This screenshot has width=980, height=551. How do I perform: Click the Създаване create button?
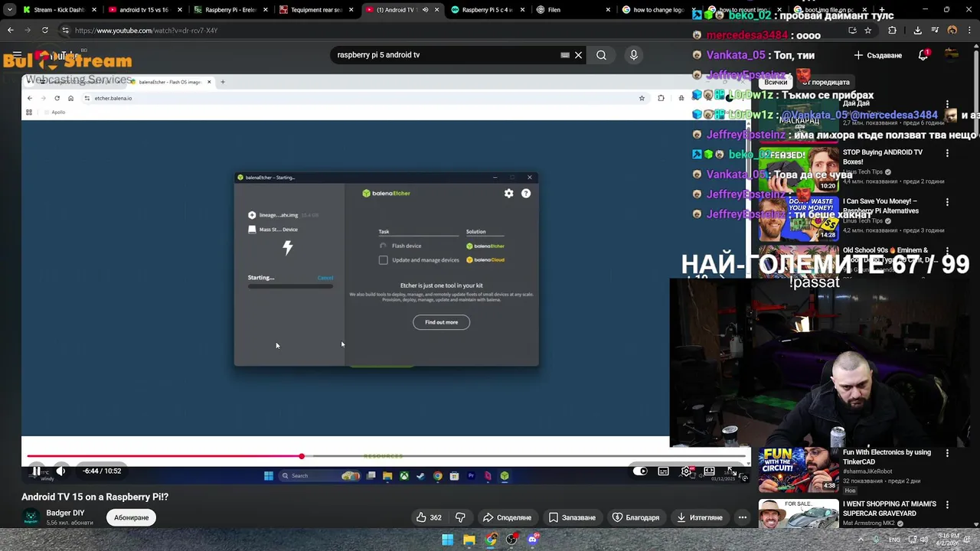click(x=878, y=55)
